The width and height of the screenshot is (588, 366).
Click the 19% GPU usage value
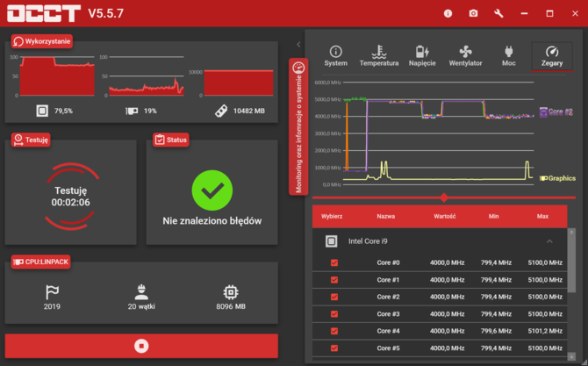coord(150,111)
